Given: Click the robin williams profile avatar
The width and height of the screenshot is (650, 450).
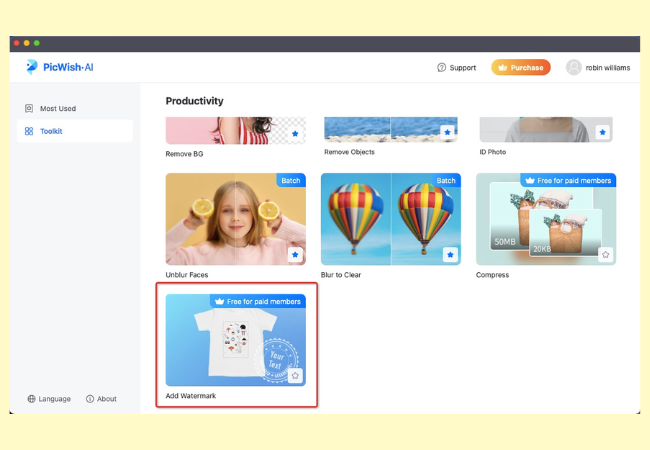Looking at the screenshot, I should [x=573, y=68].
